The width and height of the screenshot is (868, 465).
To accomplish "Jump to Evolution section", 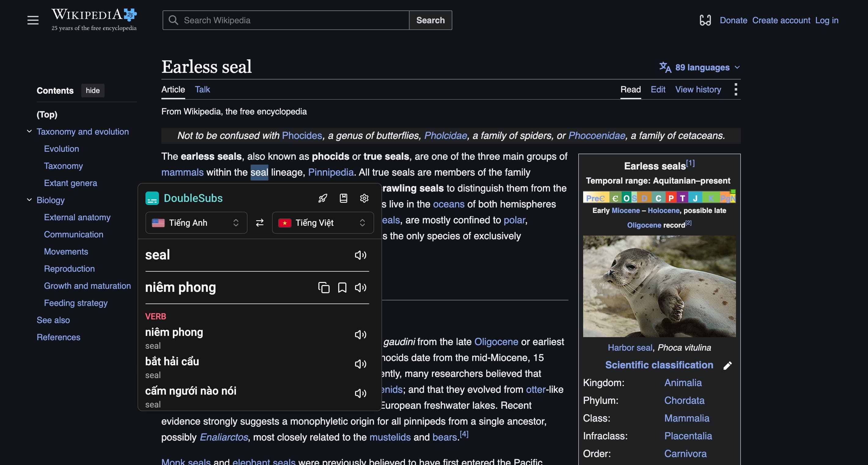I will point(61,149).
